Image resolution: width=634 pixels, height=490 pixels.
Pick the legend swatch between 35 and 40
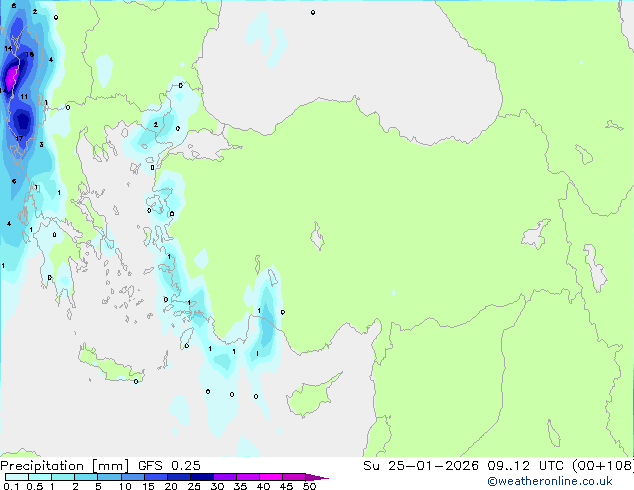(x=248, y=477)
